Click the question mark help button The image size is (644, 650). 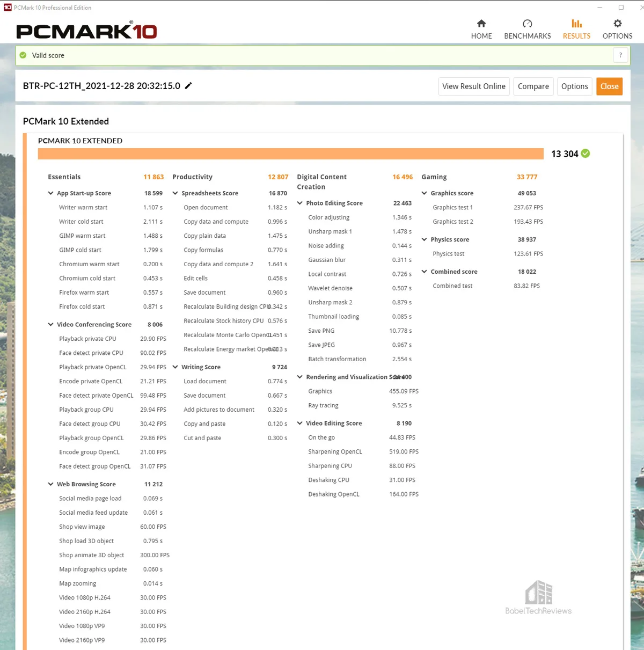click(620, 55)
